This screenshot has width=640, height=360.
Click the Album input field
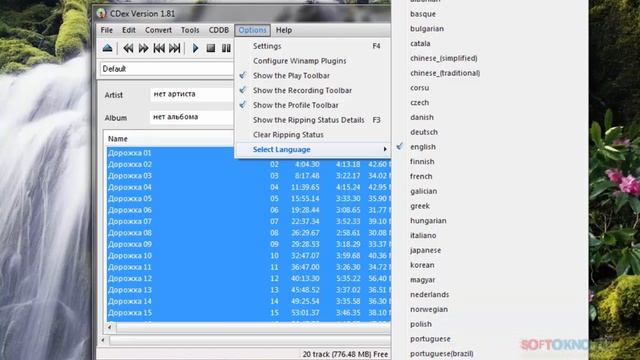[192, 117]
